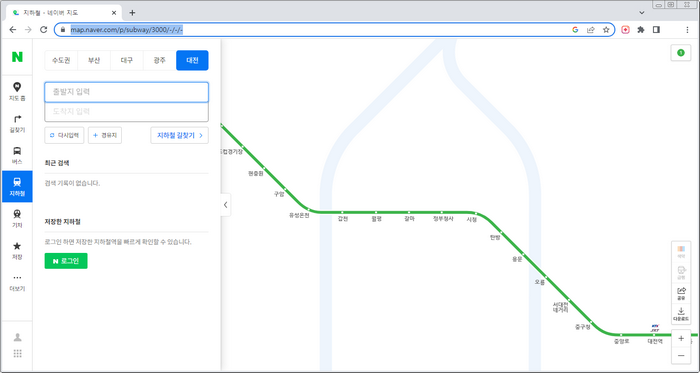Click the green Naver N logo
The height and width of the screenshot is (373, 700).
tap(17, 57)
